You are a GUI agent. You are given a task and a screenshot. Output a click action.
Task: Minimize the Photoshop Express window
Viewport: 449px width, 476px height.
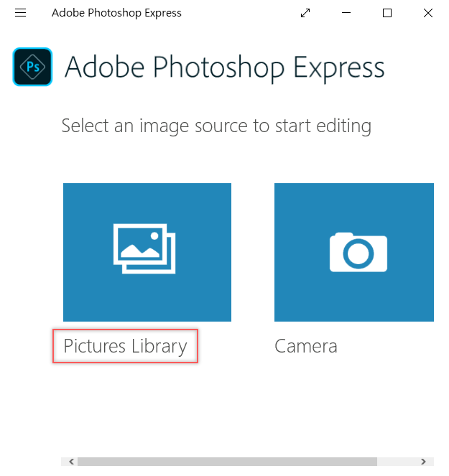click(346, 13)
